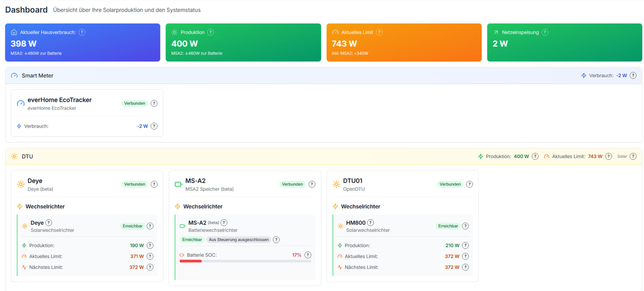This screenshot has height=291, width=644.
Task: Click help icon beside Aktuelles Limit card title
Action: pos(379,32)
